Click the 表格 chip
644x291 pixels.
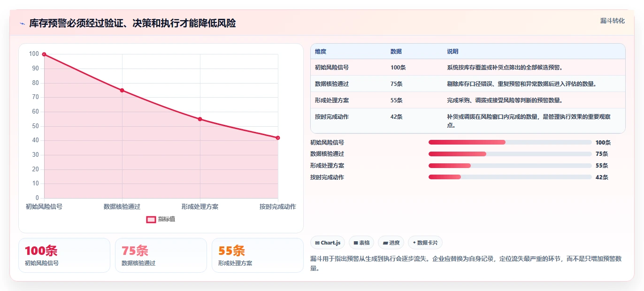click(361, 243)
